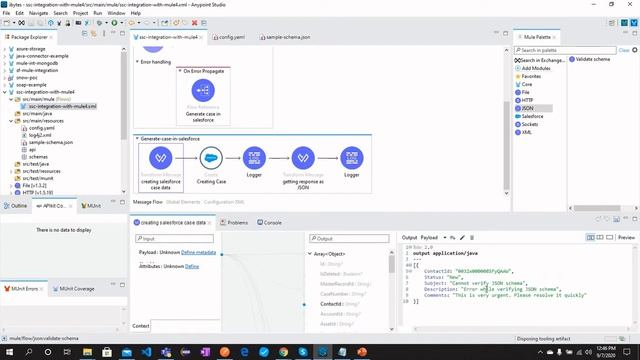Open Windows Start menu on taskbar

coord(9,352)
